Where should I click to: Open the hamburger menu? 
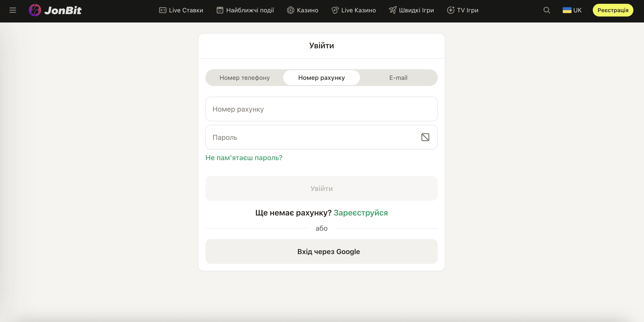(x=13, y=10)
